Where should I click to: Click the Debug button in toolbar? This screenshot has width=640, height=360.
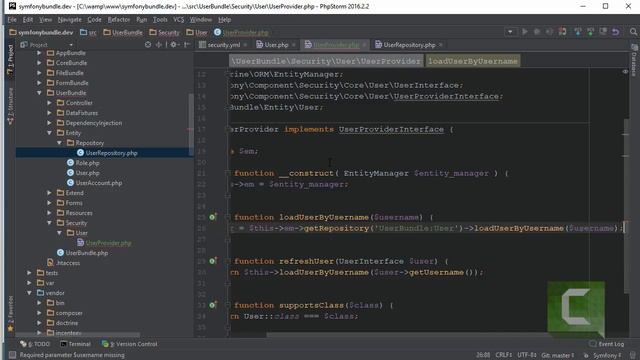[537, 32]
